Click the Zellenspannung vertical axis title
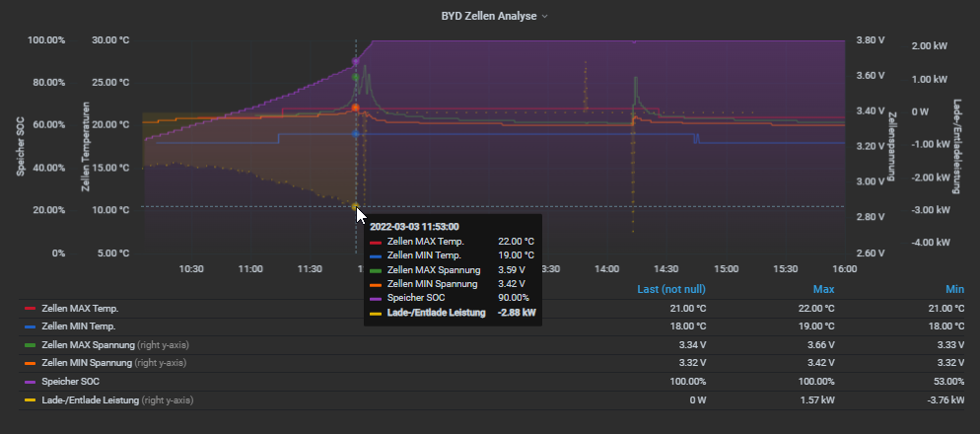The image size is (980, 434). coord(892,147)
